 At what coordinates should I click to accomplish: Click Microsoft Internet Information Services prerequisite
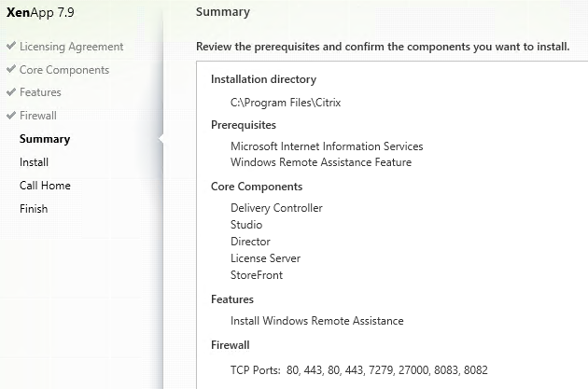[x=327, y=146]
